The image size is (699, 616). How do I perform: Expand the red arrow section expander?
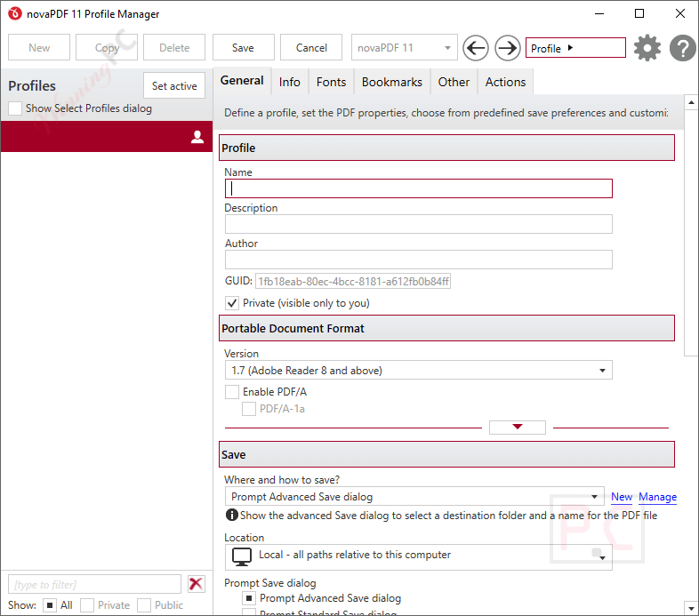tap(517, 427)
